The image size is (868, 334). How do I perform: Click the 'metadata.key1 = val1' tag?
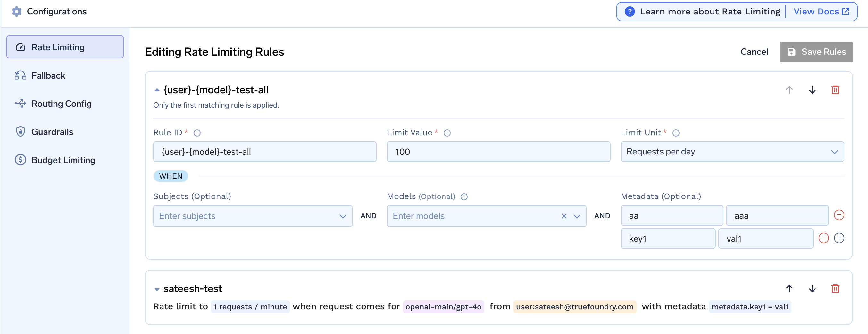(750, 307)
